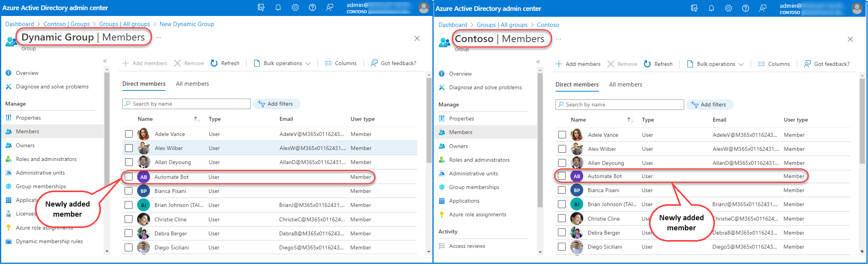Open Access reviews in Contoso sidebar
Screen dimensions: 868x265
click(x=467, y=246)
